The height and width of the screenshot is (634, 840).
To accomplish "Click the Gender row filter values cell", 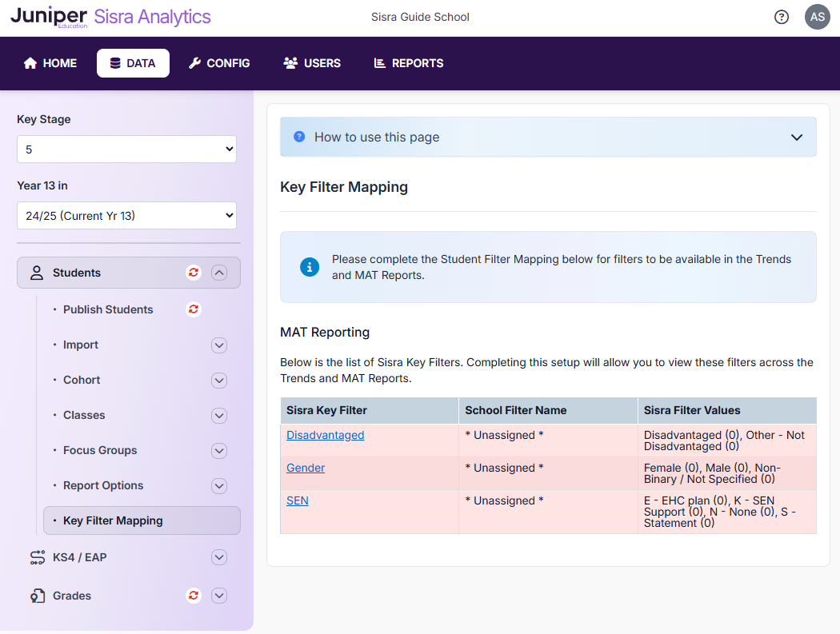I will 727,473.
